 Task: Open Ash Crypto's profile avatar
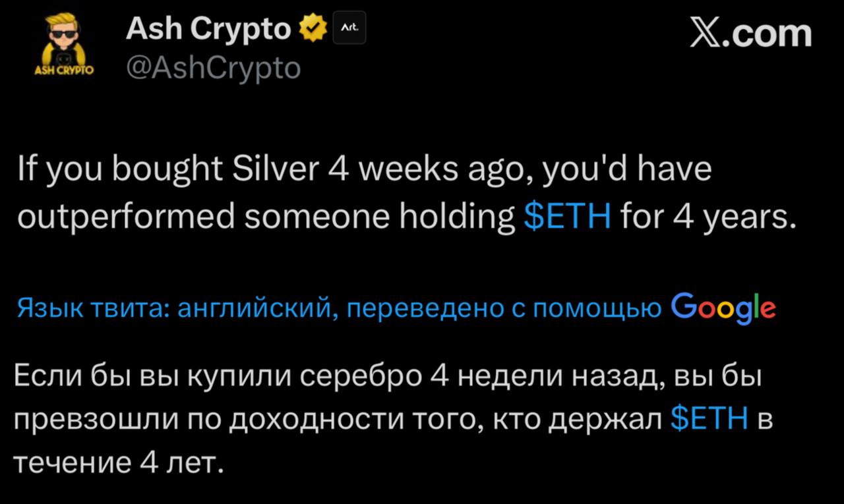pos(63,40)
